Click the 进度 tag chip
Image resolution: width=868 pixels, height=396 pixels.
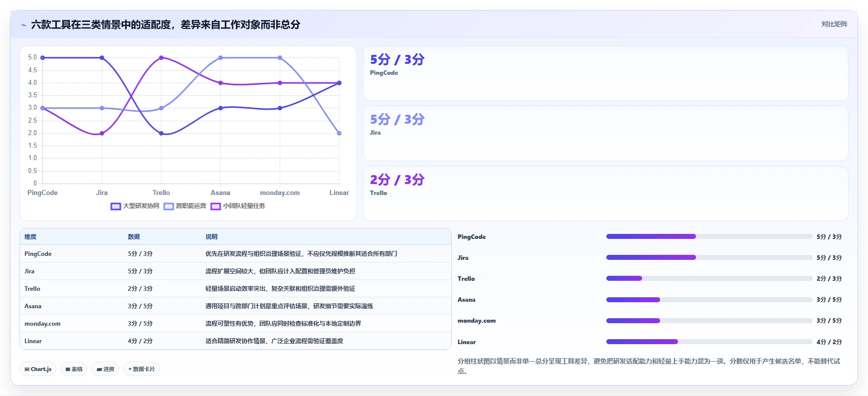point(105,369)
